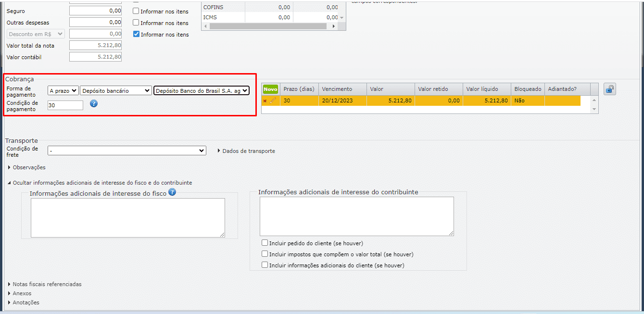Expand 'Notas fiscais referenciadas'
The image size is (644, 314).
45,284
